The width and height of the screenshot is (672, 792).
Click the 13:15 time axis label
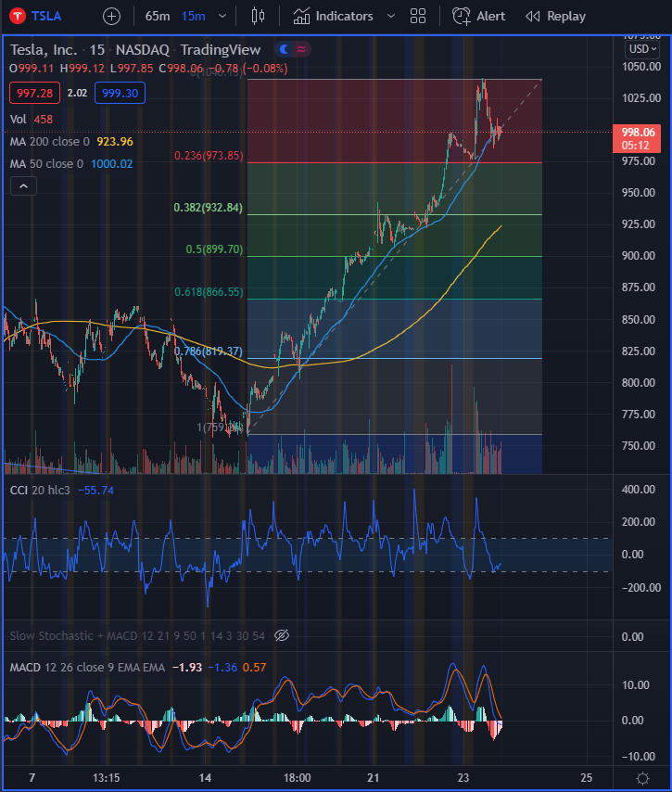(x=106, y=777)
